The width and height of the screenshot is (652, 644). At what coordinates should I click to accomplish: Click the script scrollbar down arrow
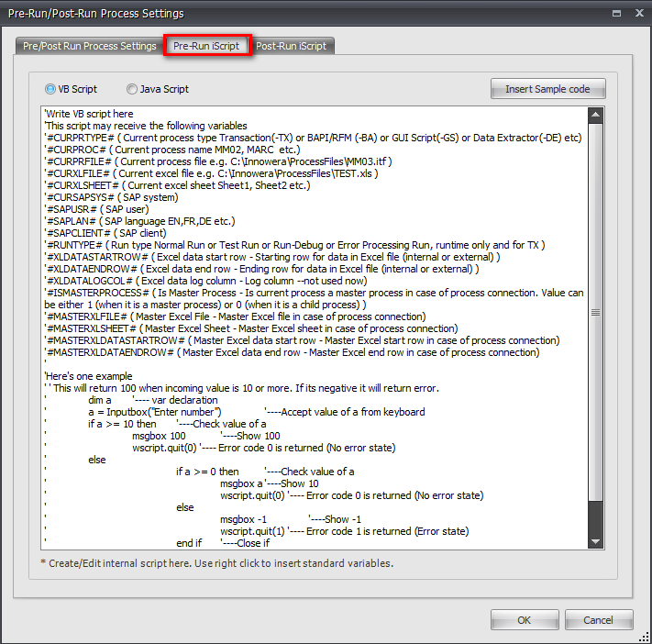click(595, 542)
